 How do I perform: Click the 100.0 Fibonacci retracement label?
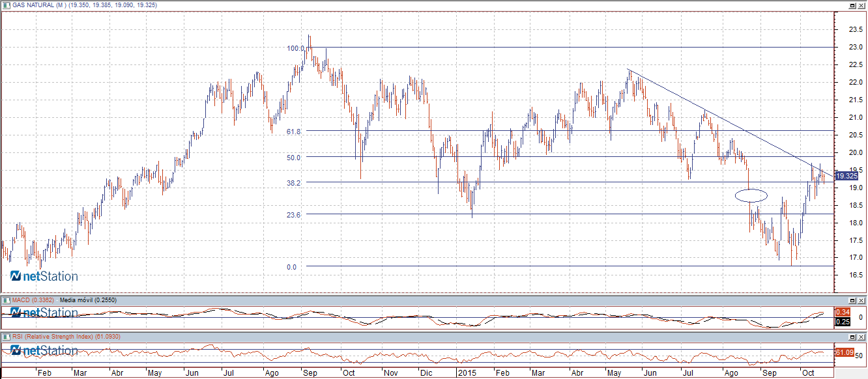click(296, 48)
